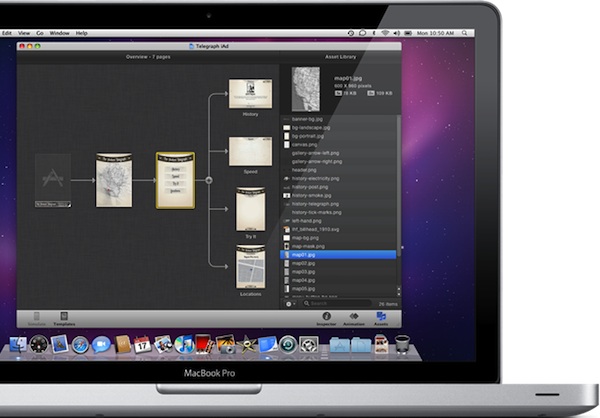600x418 pixels.
Task: Open the Window menu
Action: point(60,33)
